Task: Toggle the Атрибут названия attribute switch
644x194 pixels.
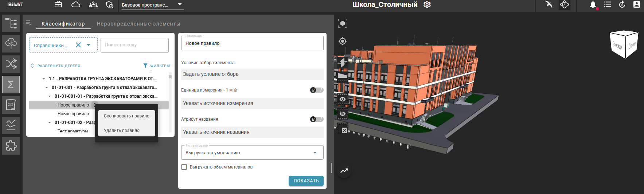Action: 316,119
